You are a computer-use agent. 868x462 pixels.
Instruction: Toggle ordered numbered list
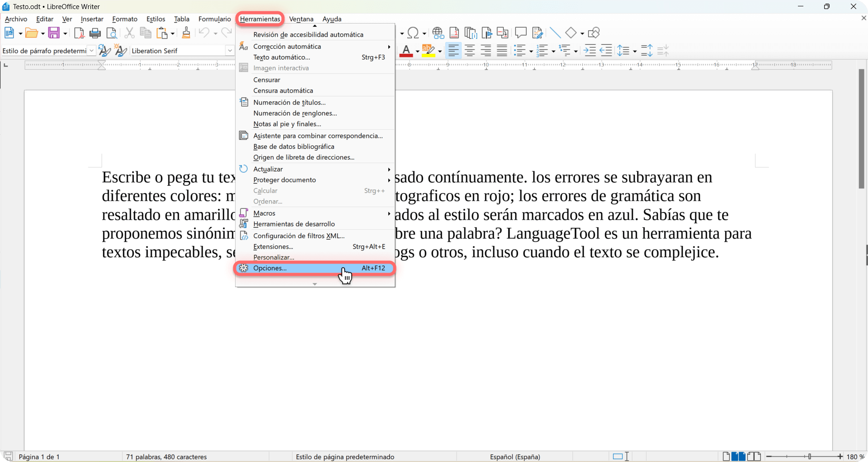(x=542, y=51)
